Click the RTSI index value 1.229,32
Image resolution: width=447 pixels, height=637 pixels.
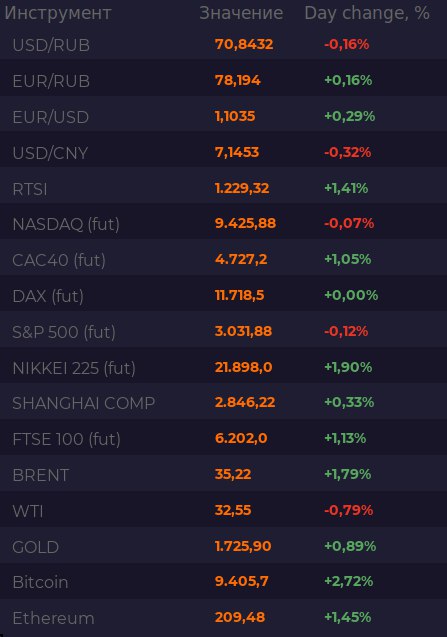242,188
